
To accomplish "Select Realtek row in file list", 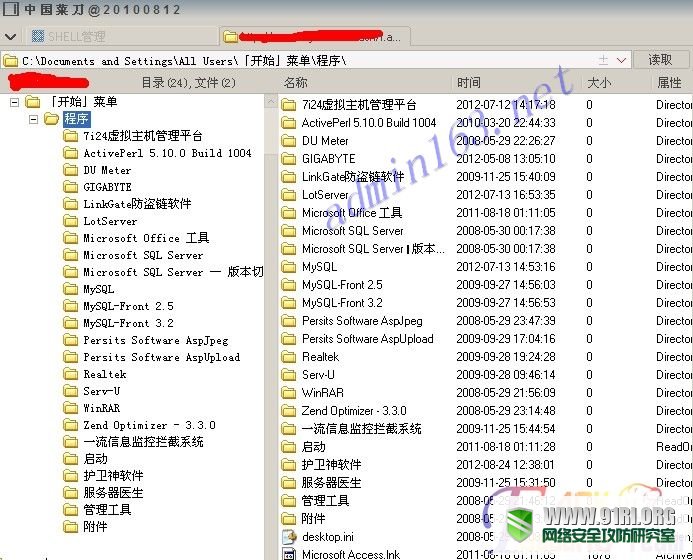I will (x=485, y=357).
